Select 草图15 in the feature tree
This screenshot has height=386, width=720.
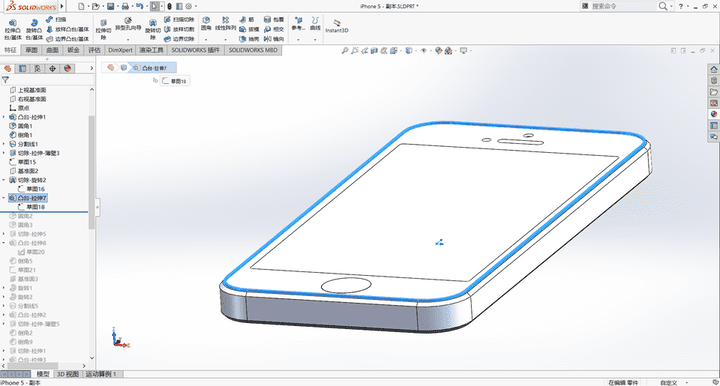coord(27,162)
